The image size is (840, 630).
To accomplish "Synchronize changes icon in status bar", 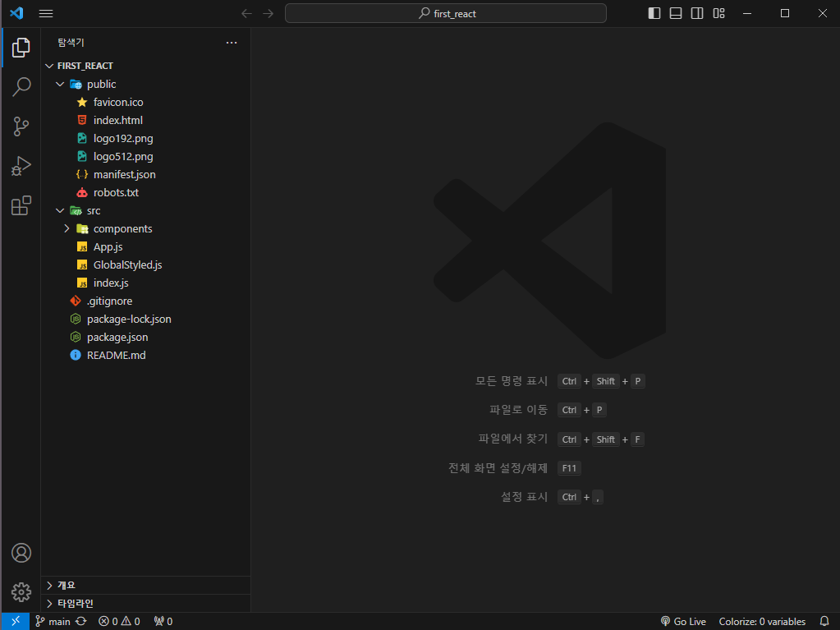I will (81, 622).
